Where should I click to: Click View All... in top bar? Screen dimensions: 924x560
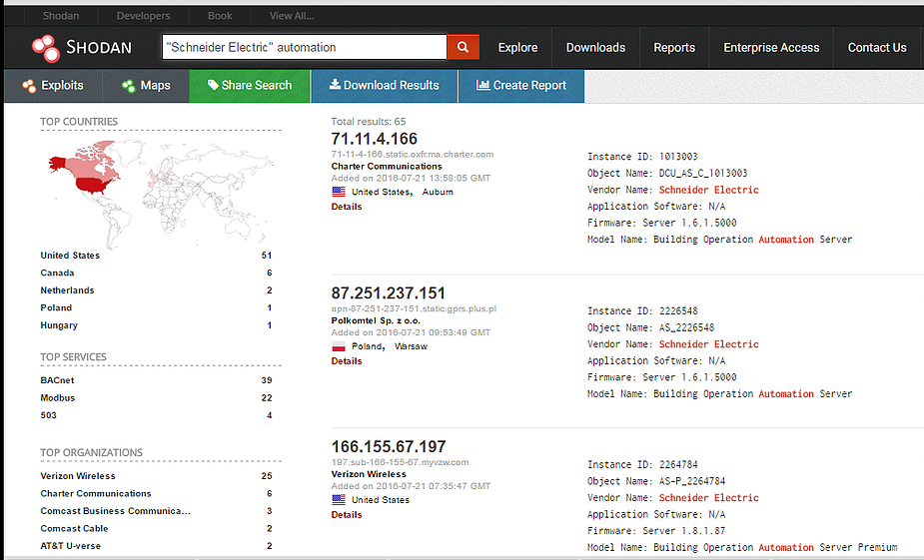click(x=292, y=16)
